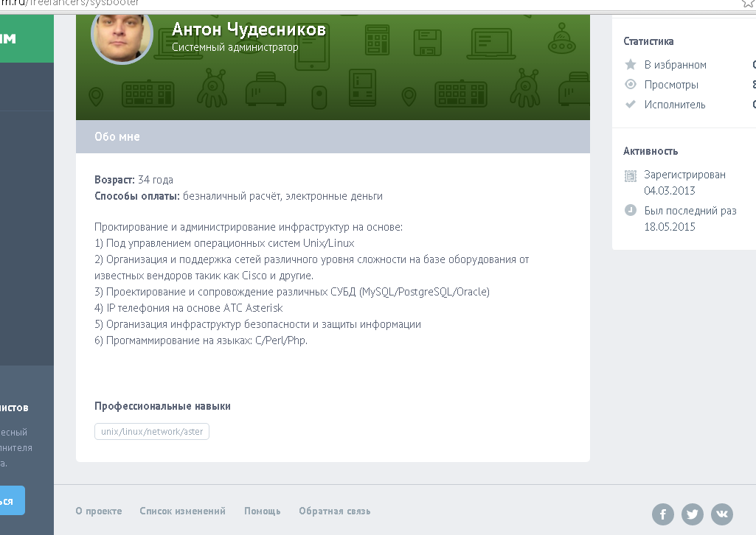Click the checkmark icon beside Исполнитель
This screenshot has width=756, height=535.
630,104
